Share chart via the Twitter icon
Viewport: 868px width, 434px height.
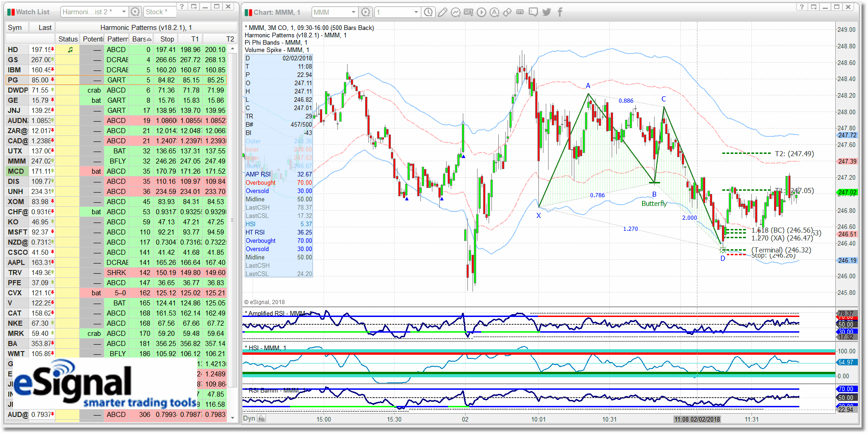[x=546, y=12]
